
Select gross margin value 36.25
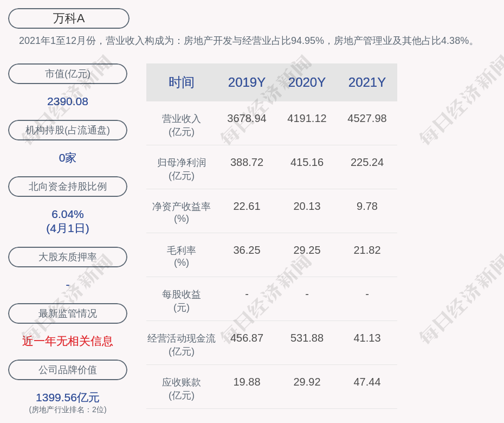(247, 250)
